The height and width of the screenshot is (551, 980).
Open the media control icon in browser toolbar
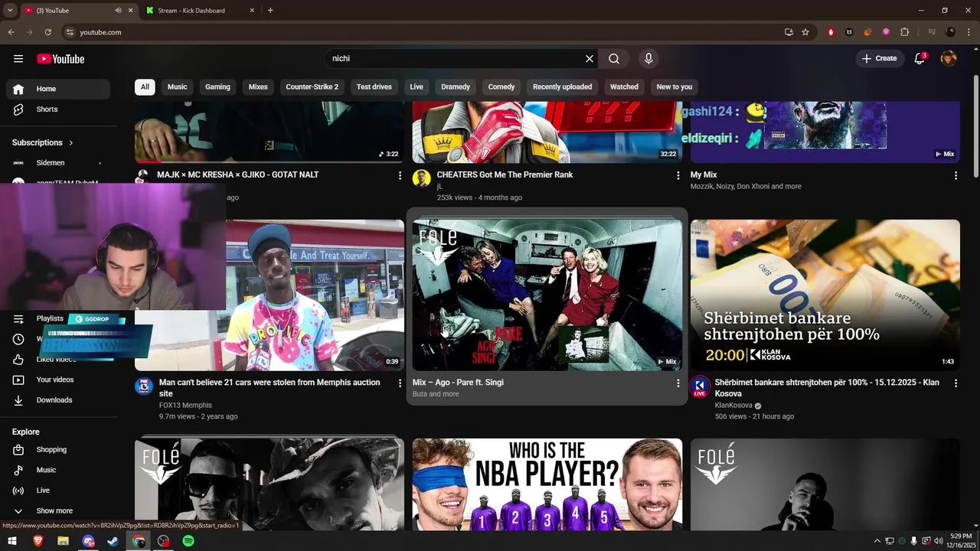tap(932, 32)
